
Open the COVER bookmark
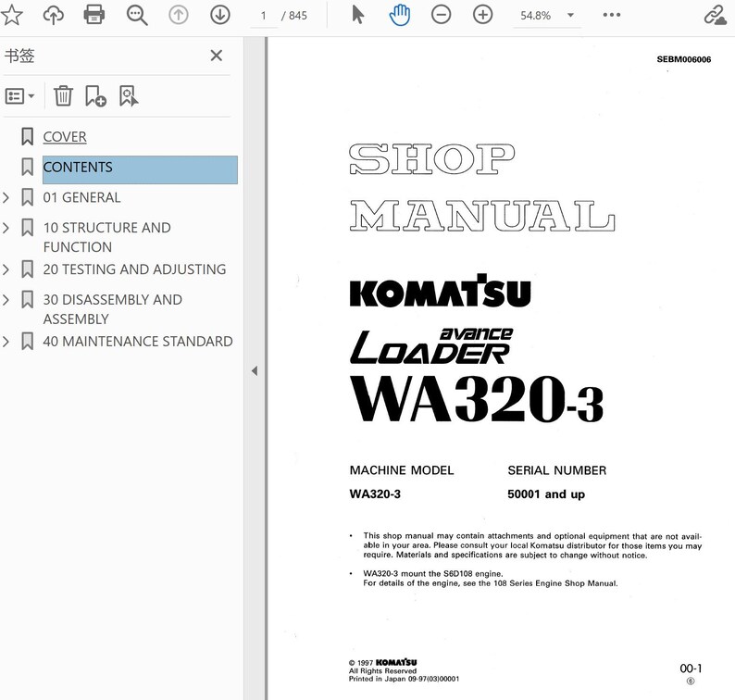coord(65,137)
